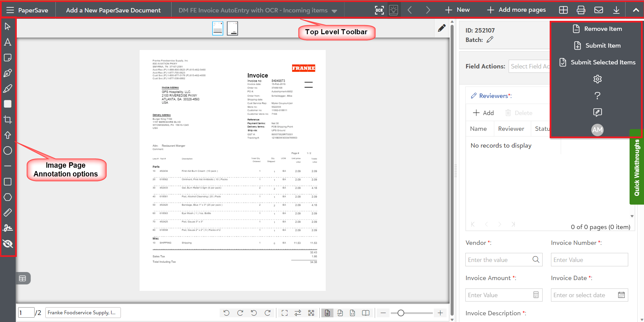Pick the ellipse annotation tool

click(7, 151)
